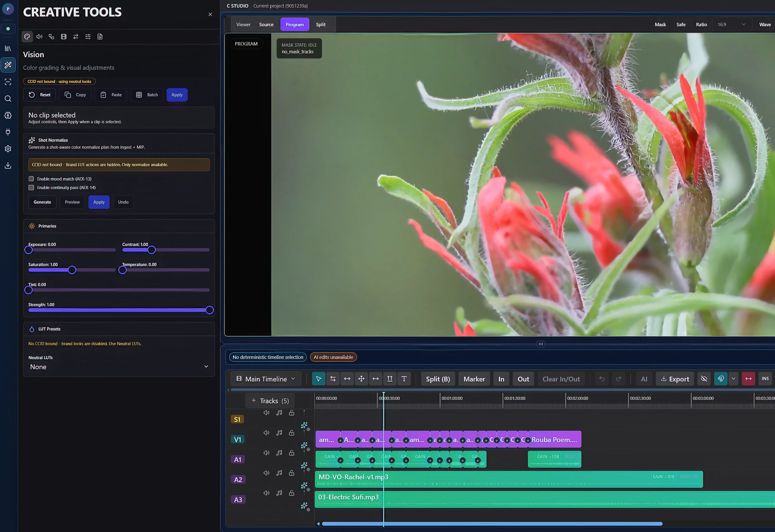This screenshot has height=532, width=775.
Task: Click the Saturation slider handle
Action: [x=72, y=270]
